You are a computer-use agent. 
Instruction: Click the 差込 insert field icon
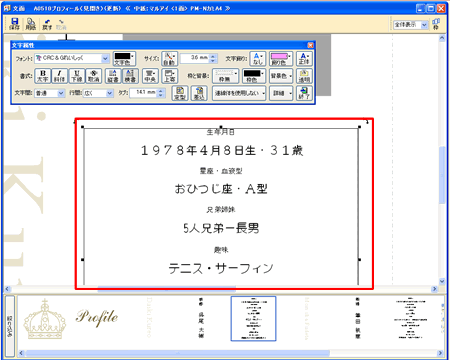click(x=199, y=93)
